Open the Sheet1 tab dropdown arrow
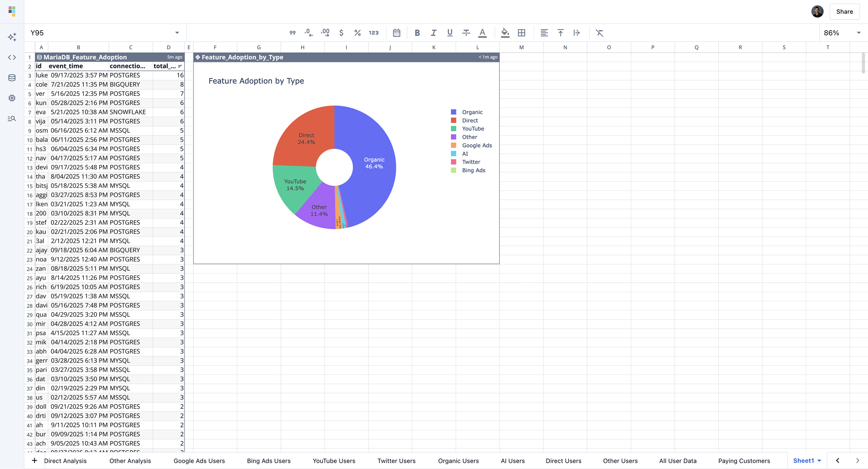 coord(819,461)
